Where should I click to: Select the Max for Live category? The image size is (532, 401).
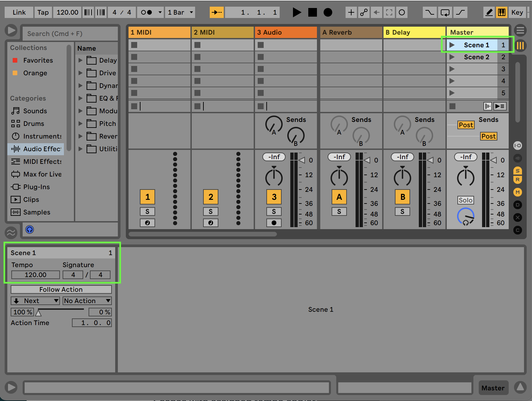42,174
